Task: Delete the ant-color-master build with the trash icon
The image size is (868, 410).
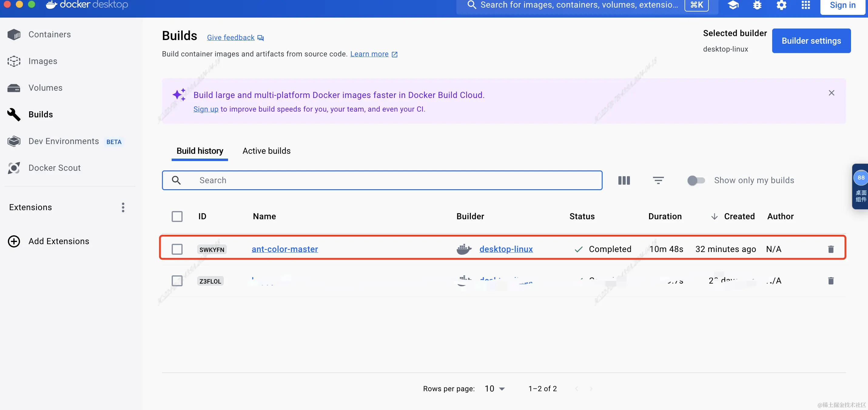Action: pyautogui.click(x=831, y=249)
